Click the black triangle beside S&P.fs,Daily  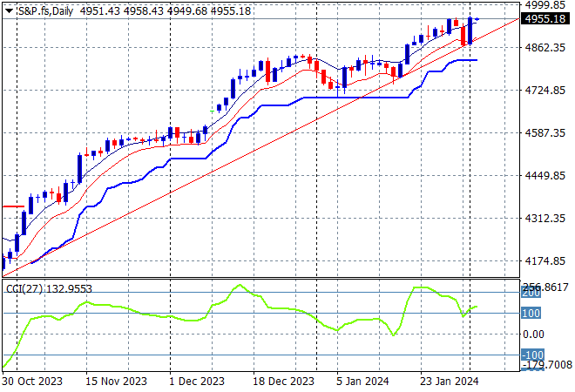pos(9,10)
